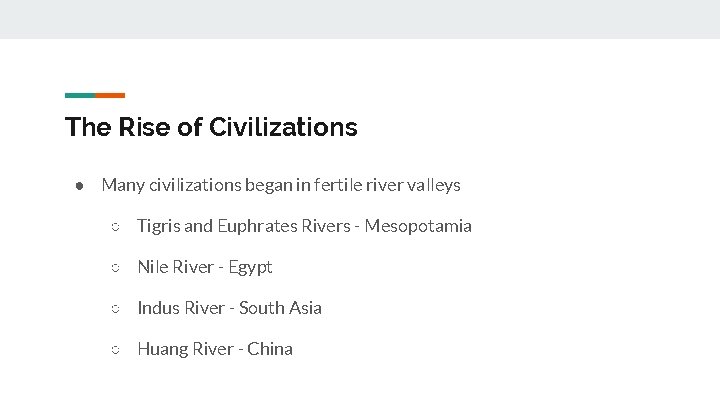Click the hollow bullet beside Huang River

click(x=115, y=350)
